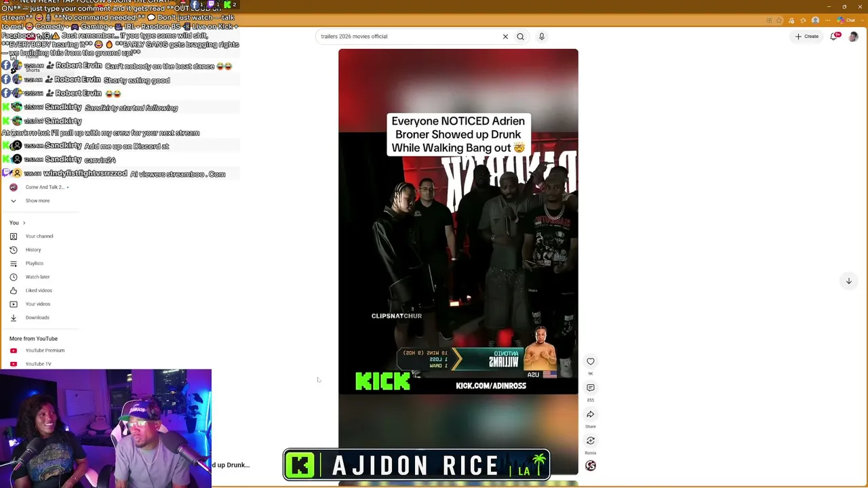Open the browser Settings and more menu
This screenshot has height=488, width=868.
point(826,20)
